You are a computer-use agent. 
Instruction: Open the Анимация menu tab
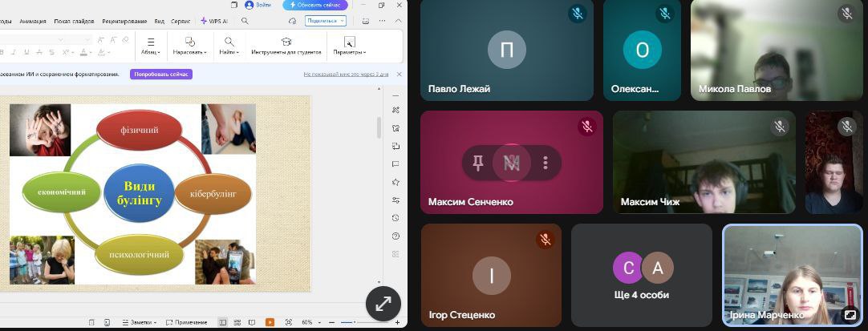32,21
